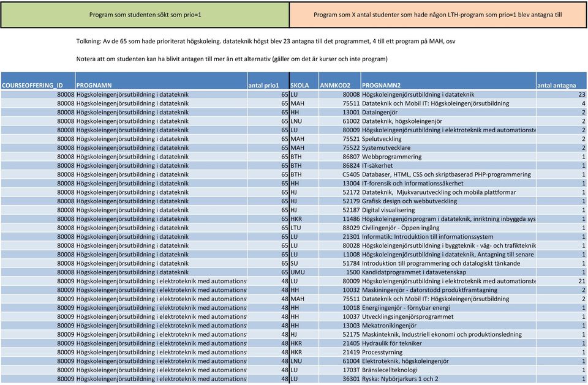Select the 'Bränslecellteknologi' cell

[448, 370]
